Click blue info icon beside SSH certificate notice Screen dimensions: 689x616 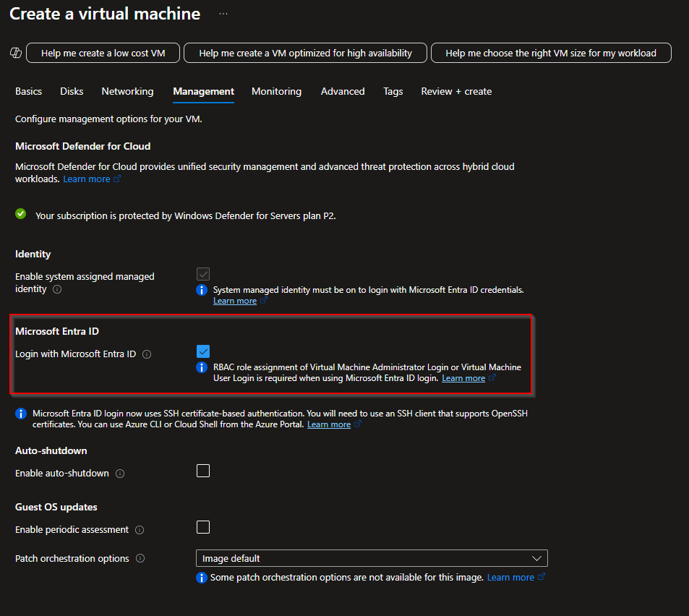click(x=21, y=414)
